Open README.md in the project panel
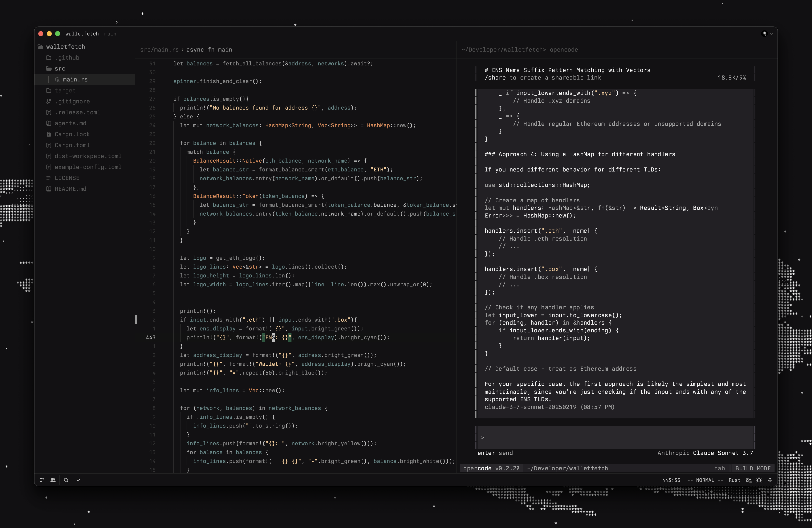The image size is (812, 528). [x=70, y=189]
